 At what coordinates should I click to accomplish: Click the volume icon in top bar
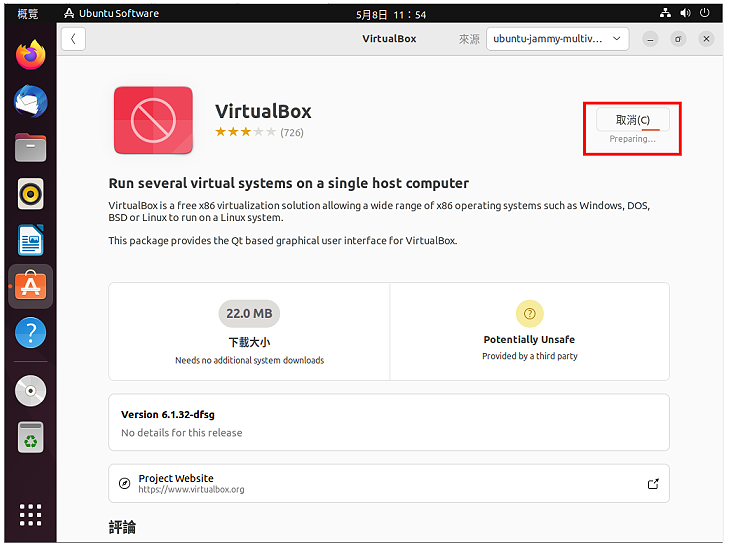click(x=685, y=13)
